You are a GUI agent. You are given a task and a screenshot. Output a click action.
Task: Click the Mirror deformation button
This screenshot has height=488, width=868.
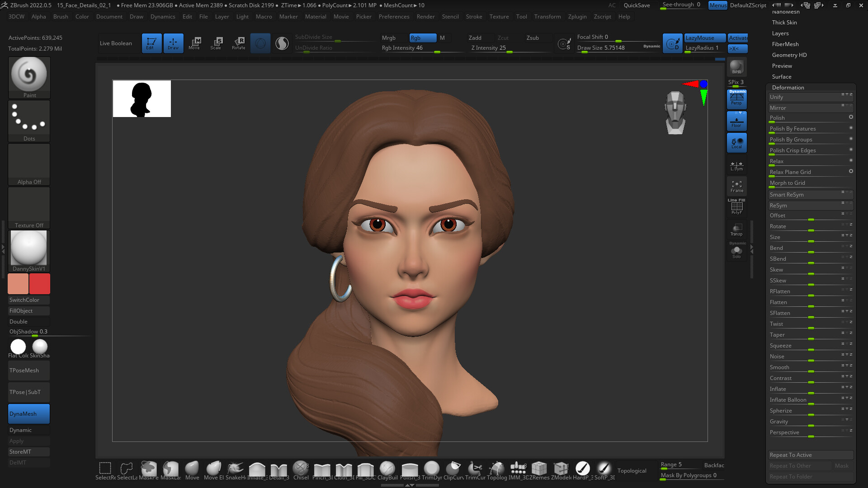804,107
